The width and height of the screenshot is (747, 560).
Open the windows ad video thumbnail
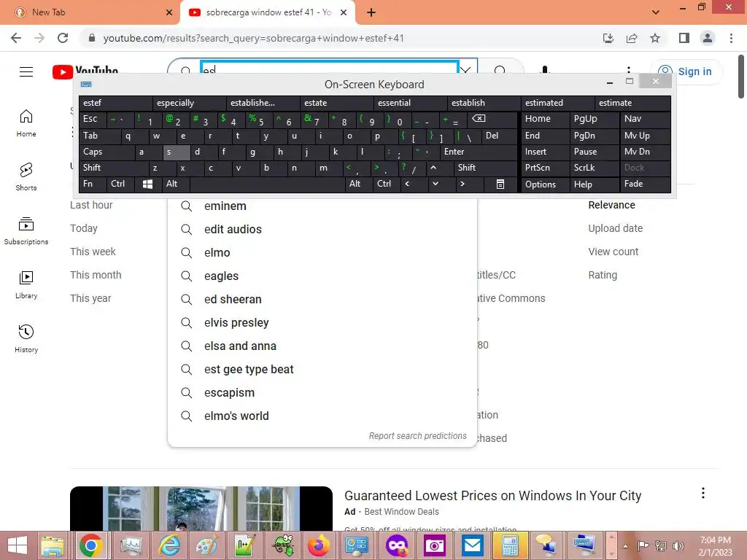coord(201,508)
